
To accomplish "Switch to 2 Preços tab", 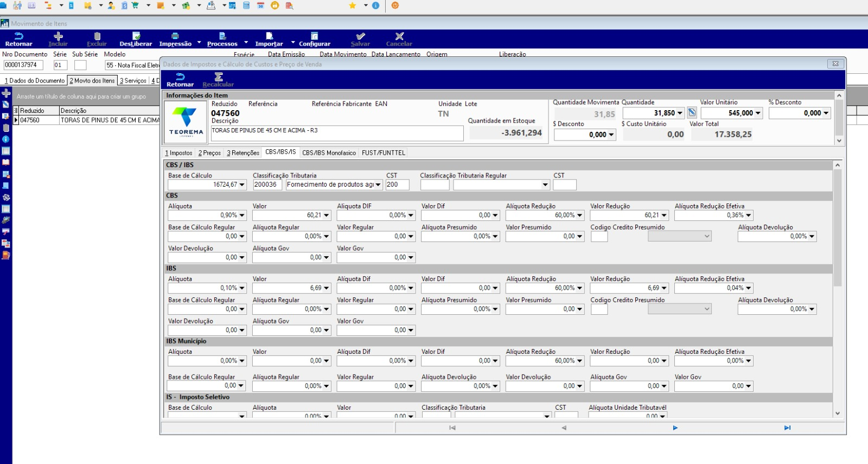I will pyautogui.click(x=209, y=153).
